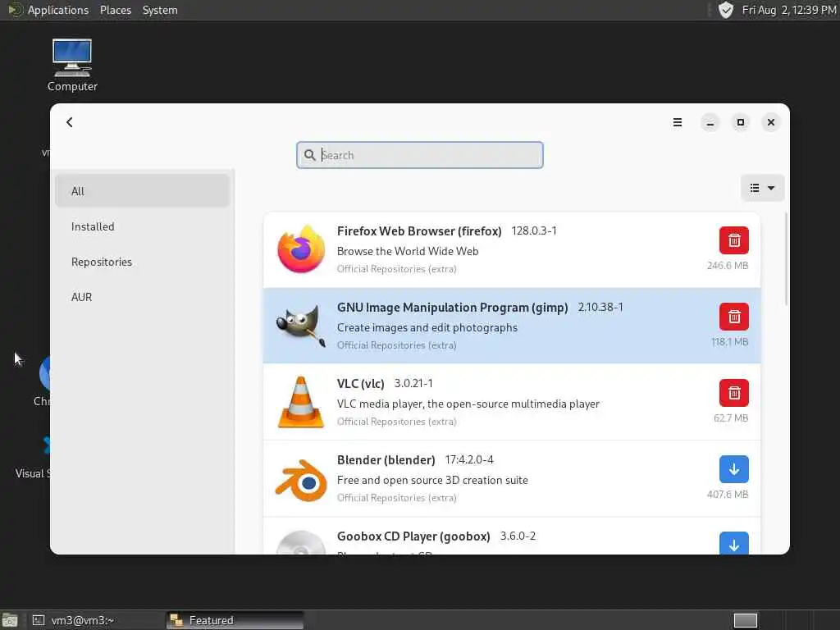This screenshot has height=630, width=840.
Task: Open the list view options dropdown
Action: click(x=762, y=188)
